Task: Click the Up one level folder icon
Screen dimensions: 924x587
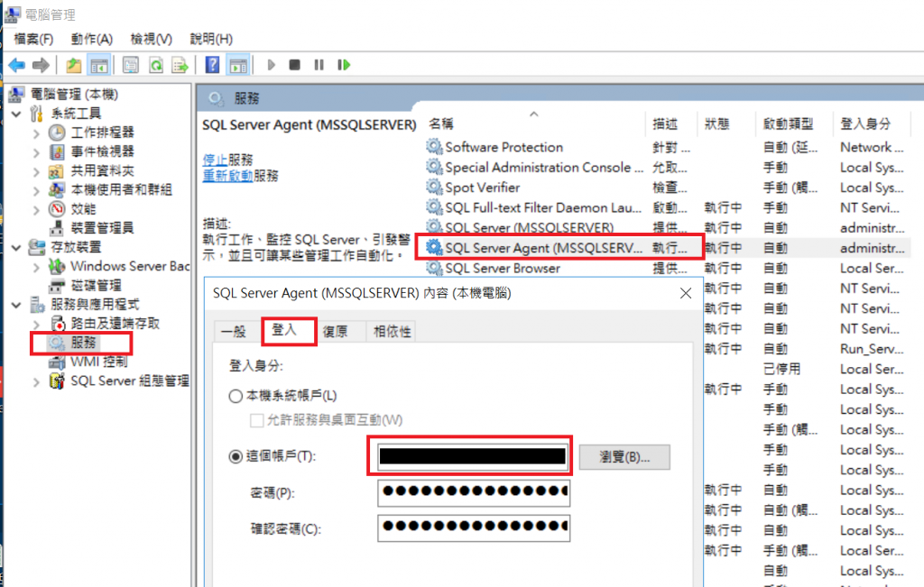Action: click(x=74, y=65)
